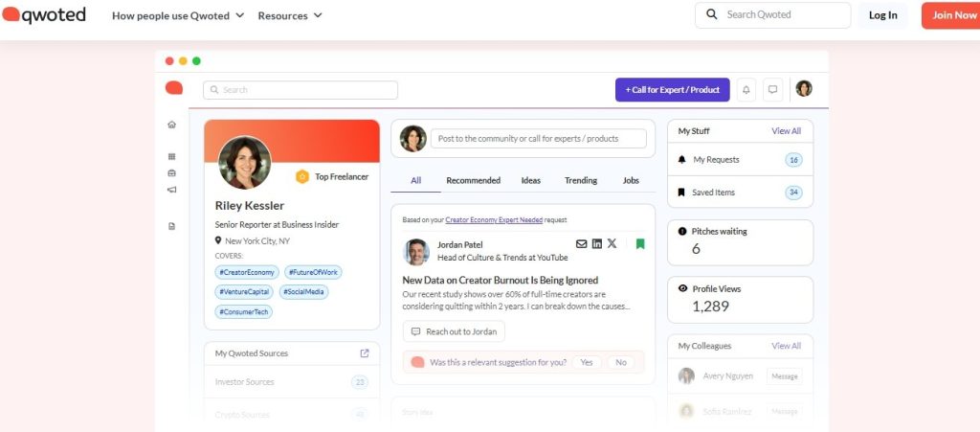
Task: Click Call for Expert / Product button
Action: click(672, 90)
